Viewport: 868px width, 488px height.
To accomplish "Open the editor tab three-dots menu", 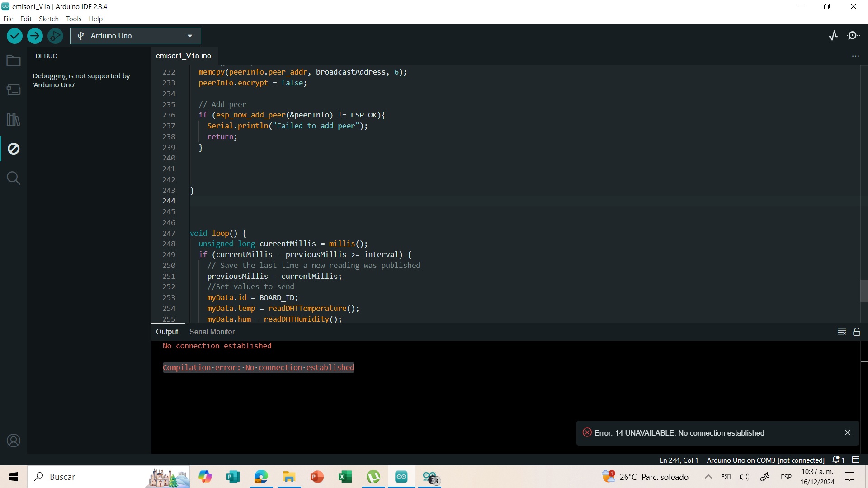I will [x=855, y=56].
